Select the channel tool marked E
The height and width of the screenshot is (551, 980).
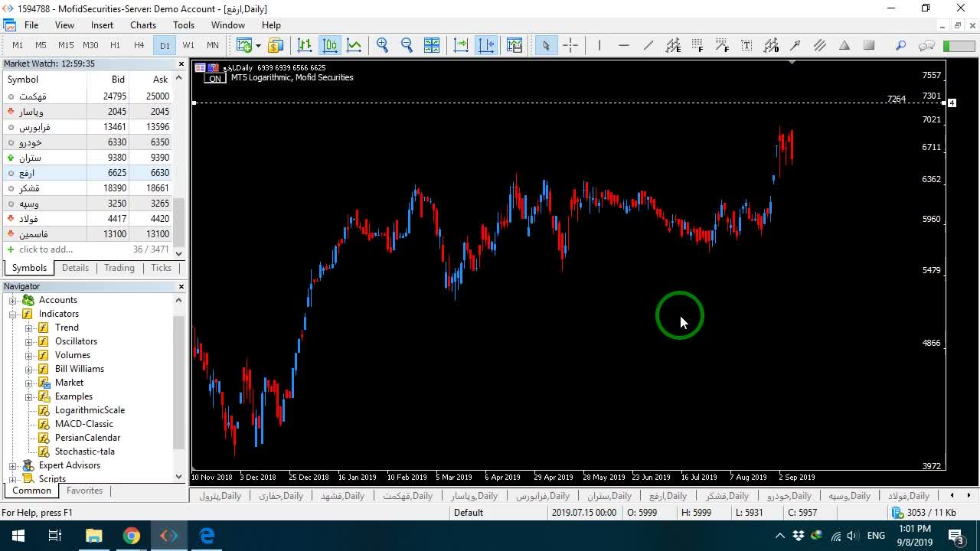click(x=673, y=45)
